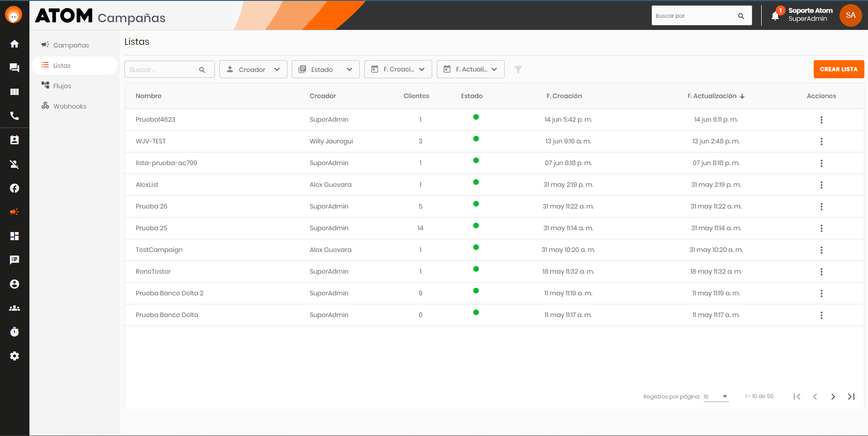Viewport: 868px width, 436px height.
Task: Open the phone calls sidebar icon
Action: [x=14, y=116]
